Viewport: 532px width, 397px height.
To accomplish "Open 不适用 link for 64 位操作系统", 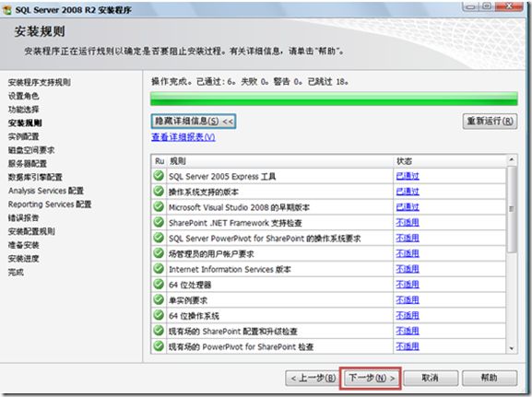I will [408, 316].
